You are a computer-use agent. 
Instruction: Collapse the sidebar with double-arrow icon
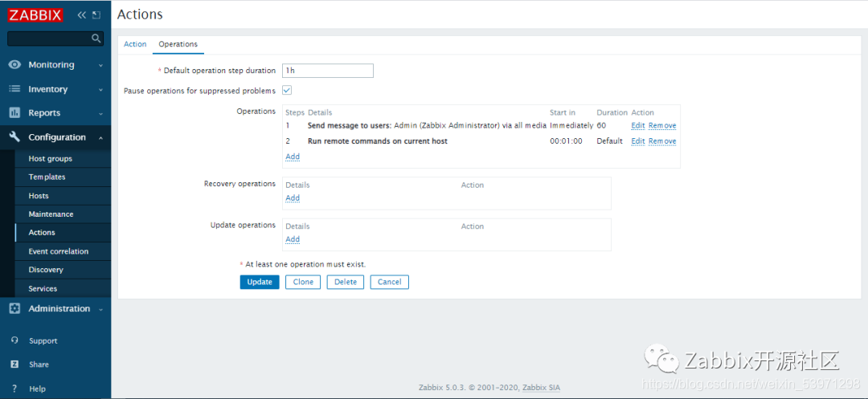(82, 15)
